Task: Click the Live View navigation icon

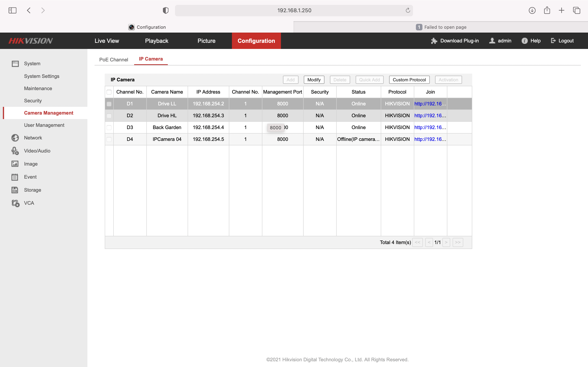Action: [107, 41]
